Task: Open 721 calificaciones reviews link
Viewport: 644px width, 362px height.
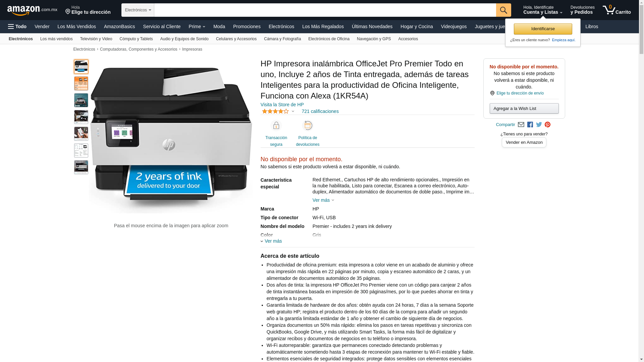Action: click(320, 111)
